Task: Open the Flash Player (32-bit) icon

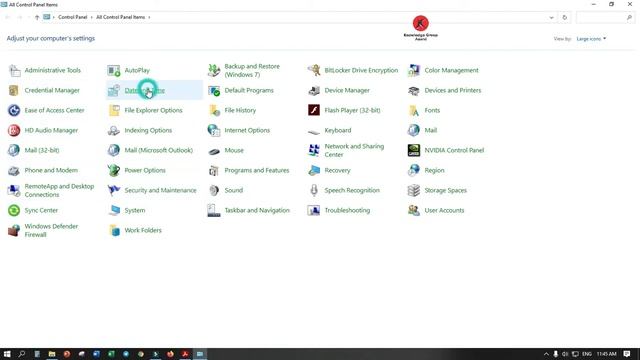Action: (314, 110)
